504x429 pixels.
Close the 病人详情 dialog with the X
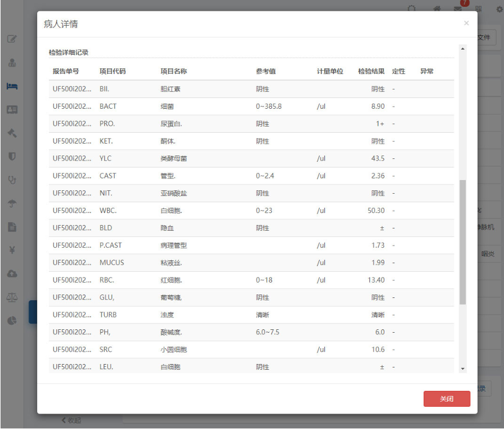click(466, 23)
